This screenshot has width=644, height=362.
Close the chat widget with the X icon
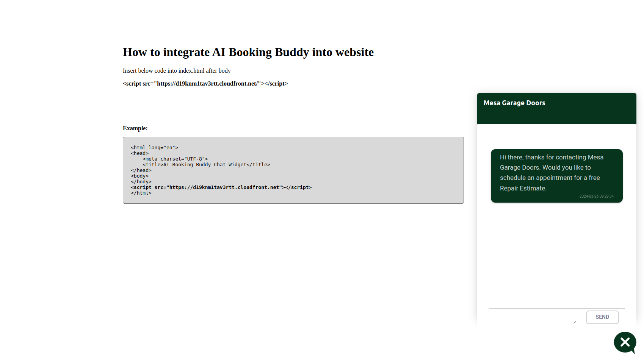point(625,342)
